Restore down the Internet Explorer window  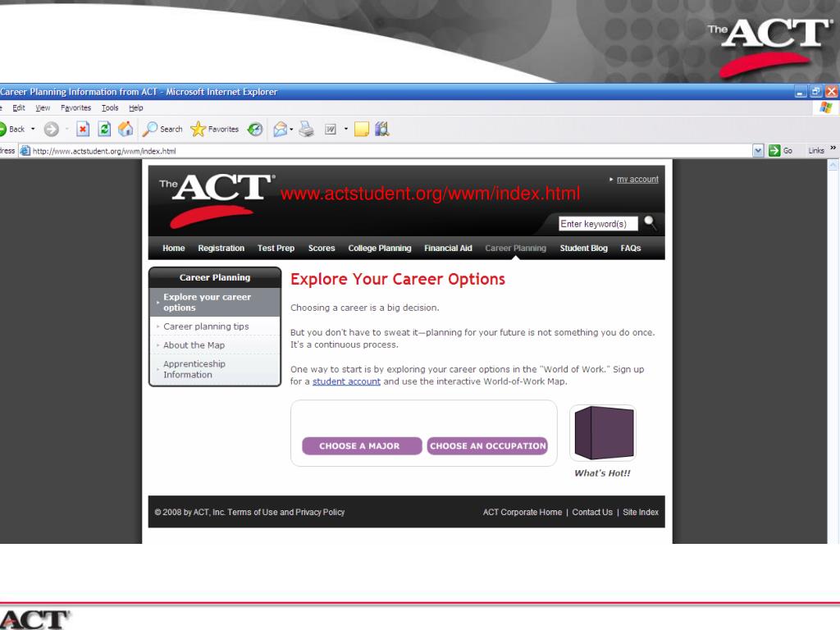coord(816,92)
